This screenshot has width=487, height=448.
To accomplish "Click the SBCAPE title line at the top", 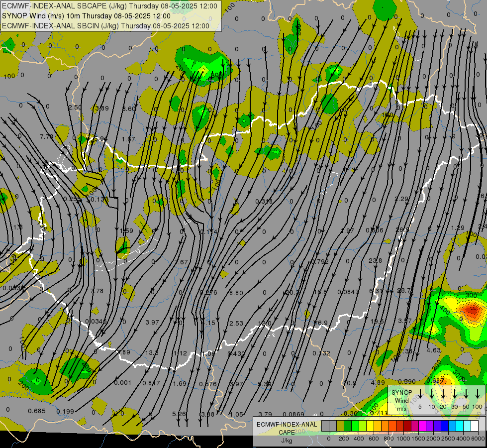I will (x=109, y=6).
